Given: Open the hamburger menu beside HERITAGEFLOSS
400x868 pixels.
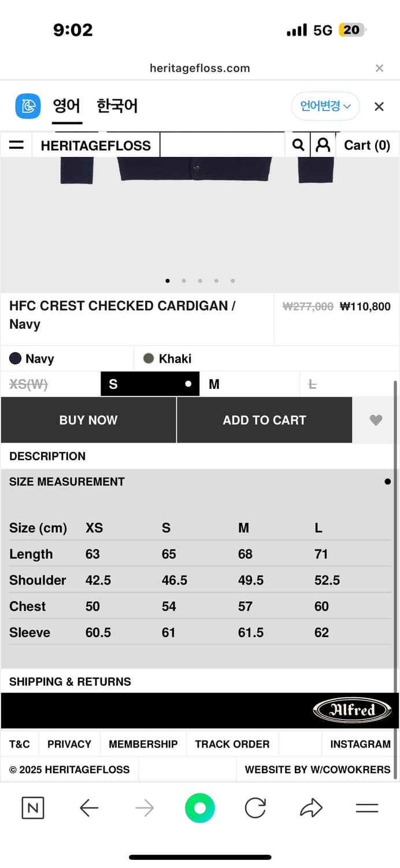Looking at the screenshot, I should 17,145.
